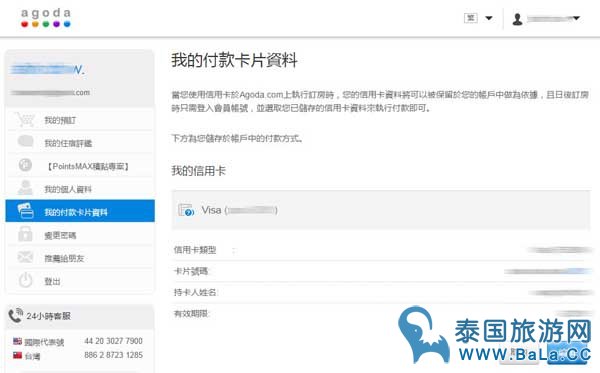Click the UK flag icon

point(17,341)
